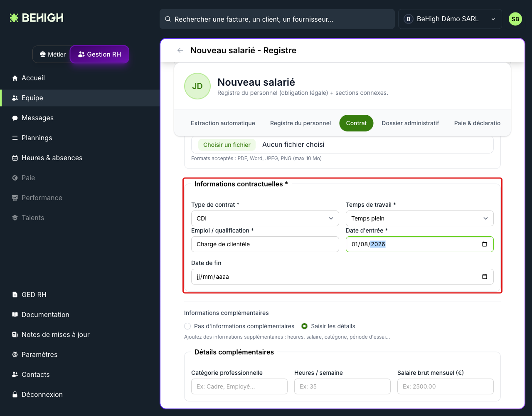Open Paramètres in the sidebar
The image size is (532, 416).
[80, 354]
